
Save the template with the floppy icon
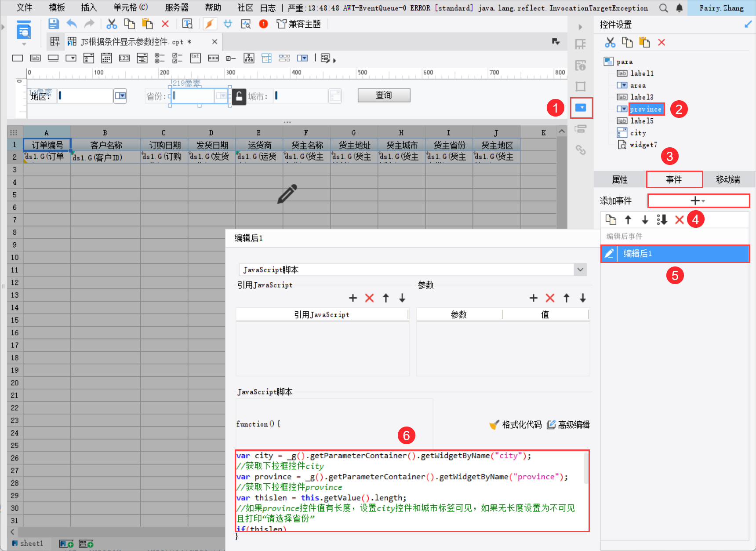pyautogui.click(x=53, y=24)
